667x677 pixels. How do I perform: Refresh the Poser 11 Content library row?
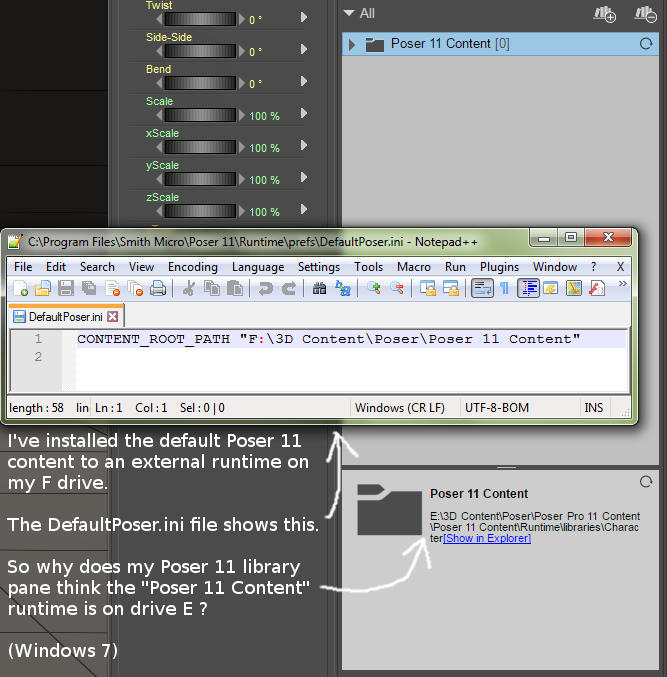click(x=646, y=44)
